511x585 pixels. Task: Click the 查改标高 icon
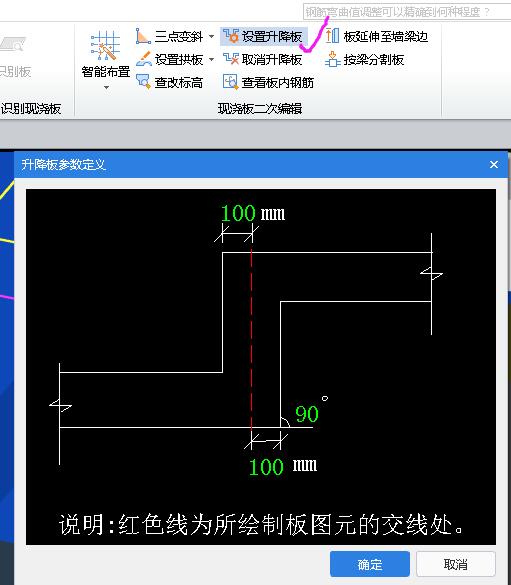tap(143, 82)
